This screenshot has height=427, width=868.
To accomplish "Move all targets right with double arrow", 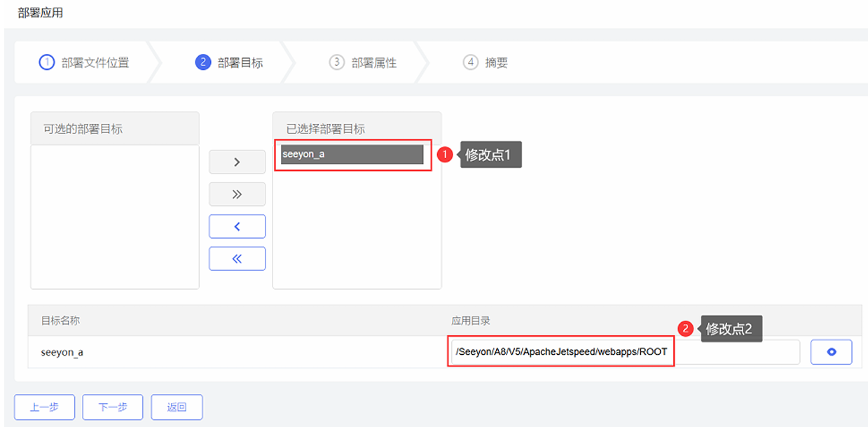I will pos(237,194).
